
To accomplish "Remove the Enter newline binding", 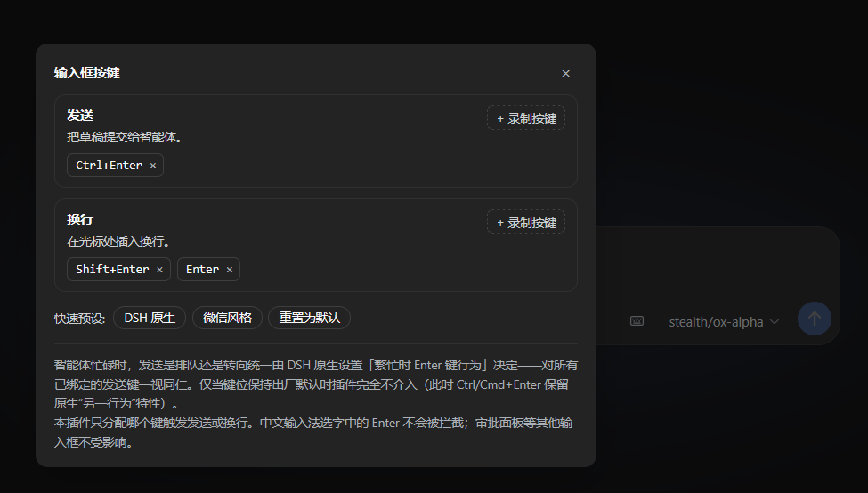I will tap(229, 270).
